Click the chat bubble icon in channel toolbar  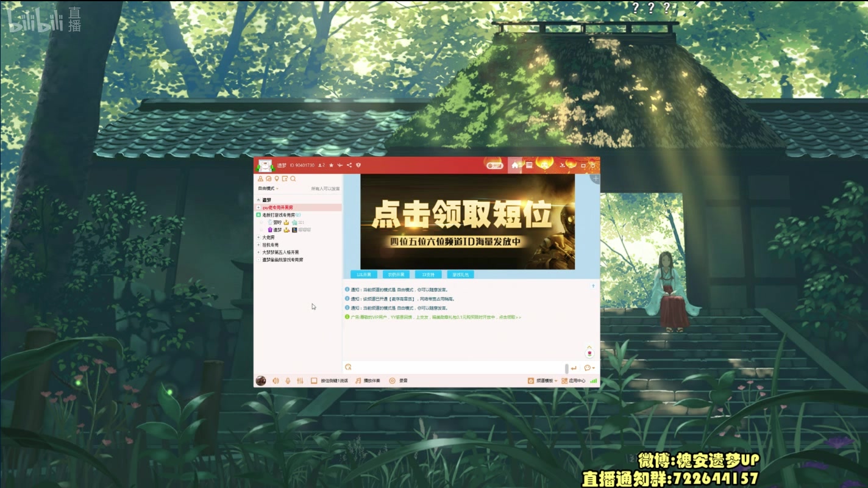[269, 179]
